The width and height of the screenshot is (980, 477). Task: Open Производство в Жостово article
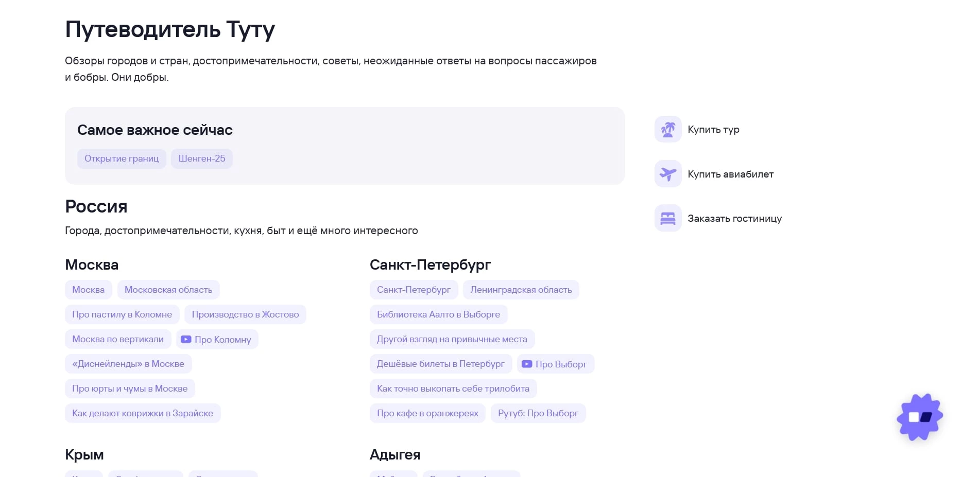tap(245, 314)
